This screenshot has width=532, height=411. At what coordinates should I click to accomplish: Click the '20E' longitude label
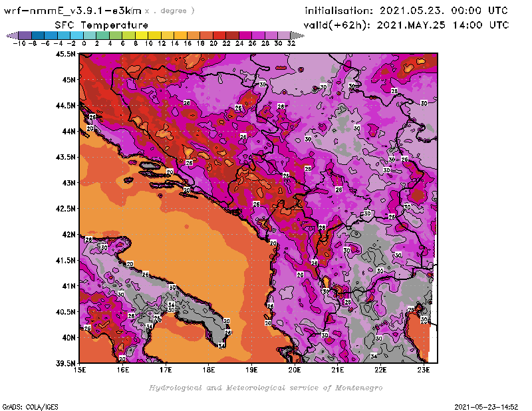click(x=295, y=370)
